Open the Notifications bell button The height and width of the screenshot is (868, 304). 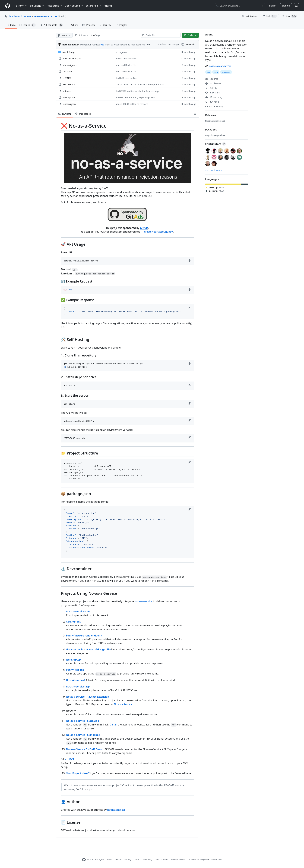tap(249, 16)
